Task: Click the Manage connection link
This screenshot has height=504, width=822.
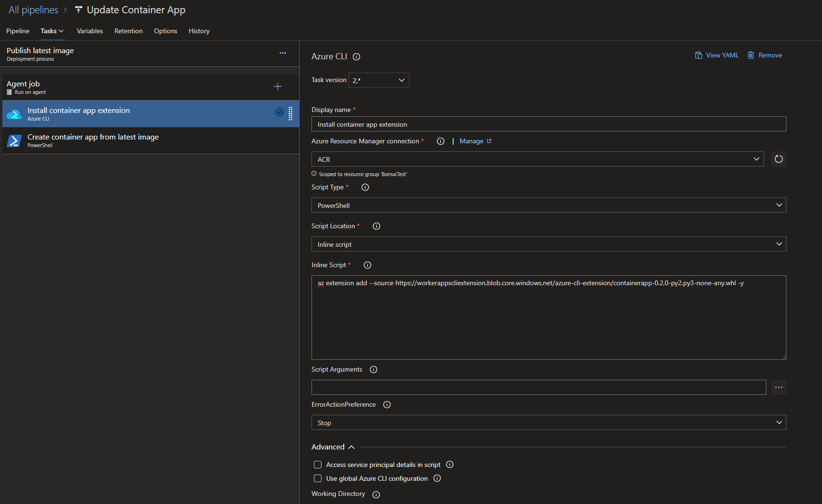Action: [475, 141]
